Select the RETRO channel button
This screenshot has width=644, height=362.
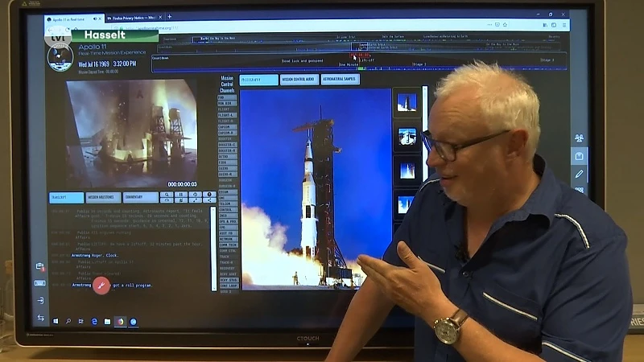tap(227, 156)
